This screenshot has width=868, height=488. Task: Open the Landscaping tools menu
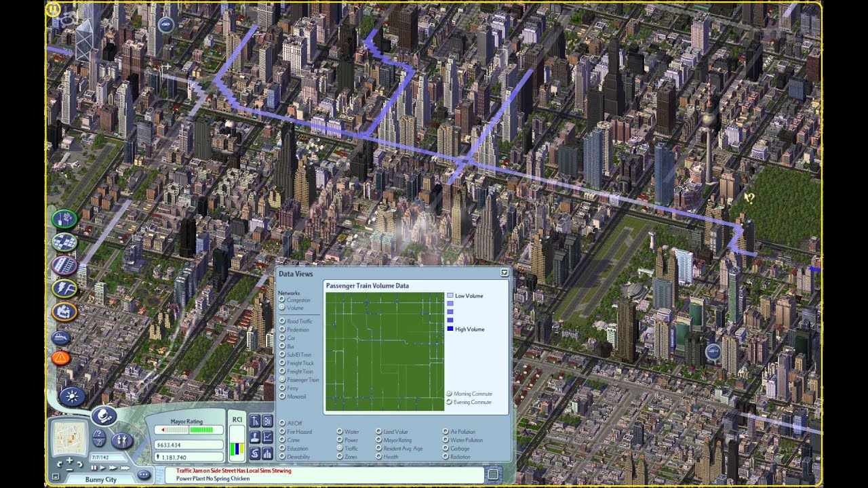pos(64,219)
